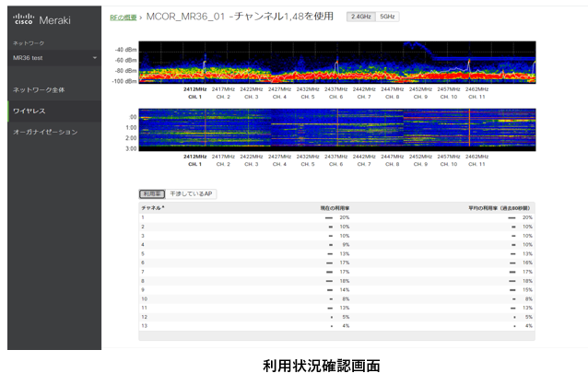Screen dimensions: 588x385
Task: Sort by チャネル column header
Action: point(153,208)
